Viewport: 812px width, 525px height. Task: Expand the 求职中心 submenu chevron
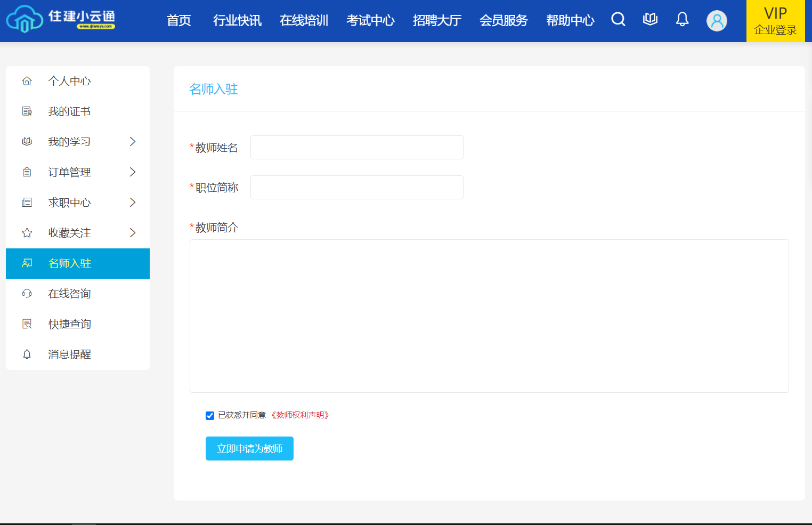click(133, 203)
